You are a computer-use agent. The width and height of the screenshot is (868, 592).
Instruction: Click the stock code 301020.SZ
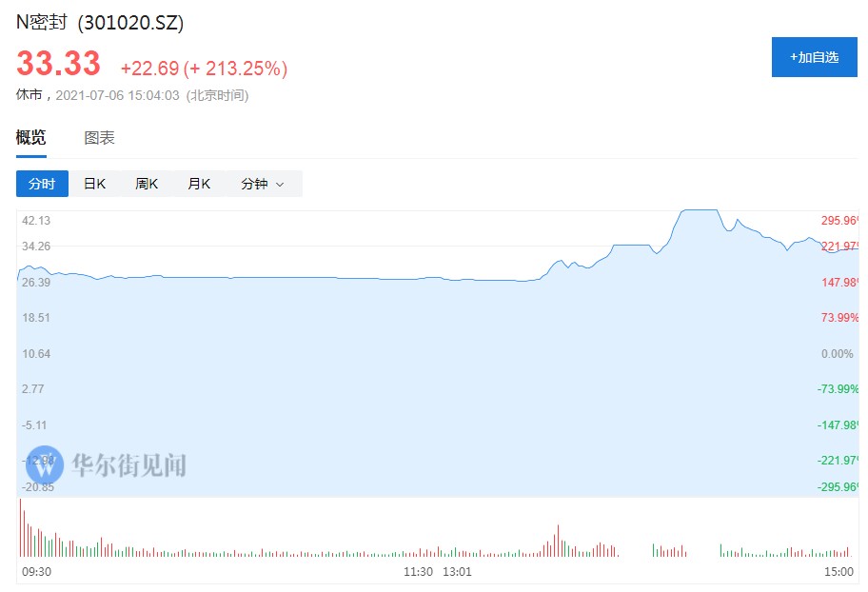(130, 21)
